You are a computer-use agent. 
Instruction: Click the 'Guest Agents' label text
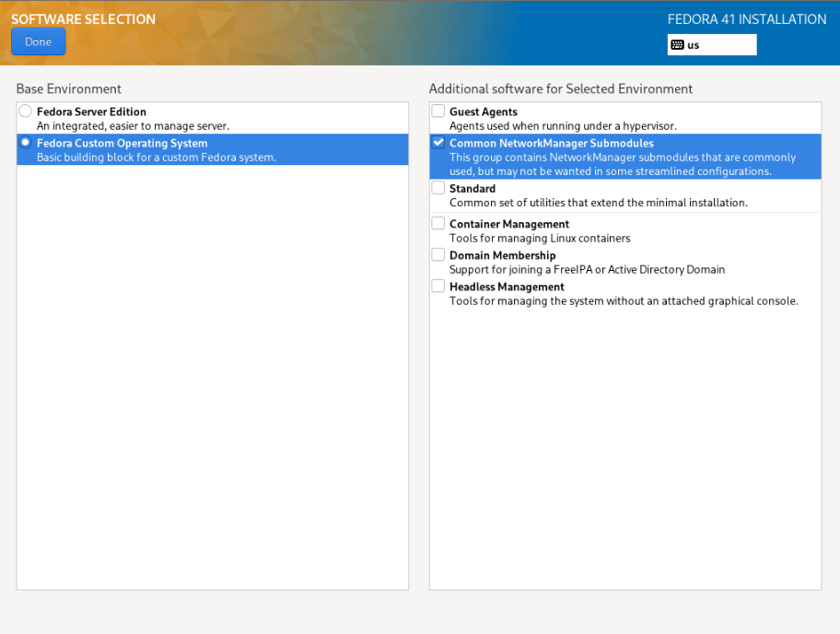[484, 112]
